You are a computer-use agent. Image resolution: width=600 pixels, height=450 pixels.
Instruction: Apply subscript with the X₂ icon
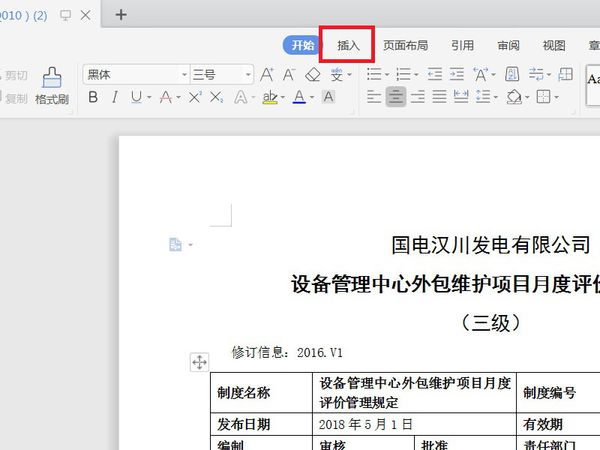pyautogui.click(x=217, y=97)
